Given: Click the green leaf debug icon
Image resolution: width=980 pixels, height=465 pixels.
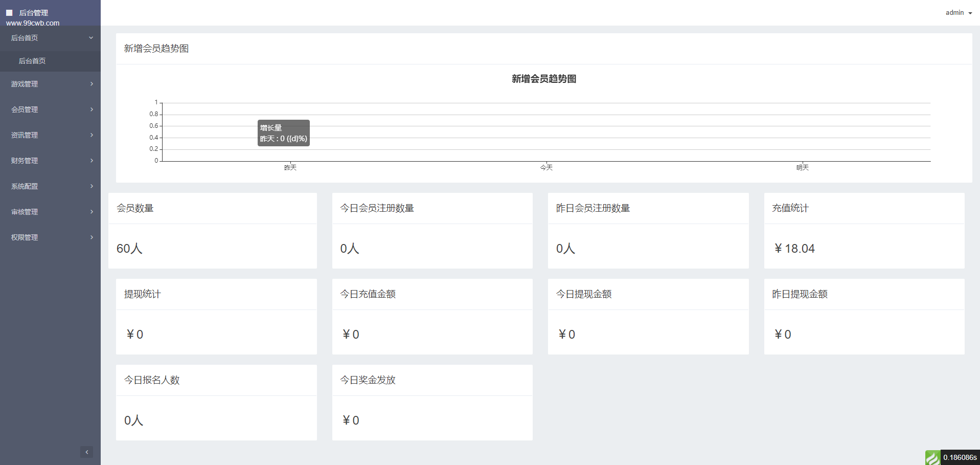Looking at the screenshot, I should tap(932, 457).
